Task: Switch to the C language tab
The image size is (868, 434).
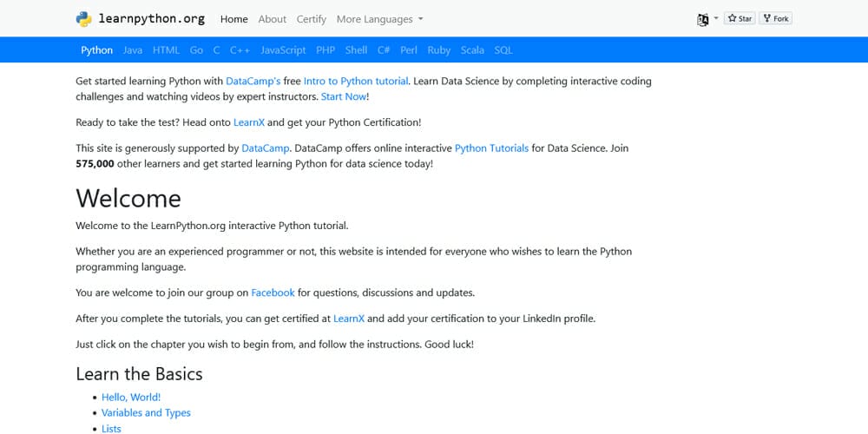Action: [216, 49]
